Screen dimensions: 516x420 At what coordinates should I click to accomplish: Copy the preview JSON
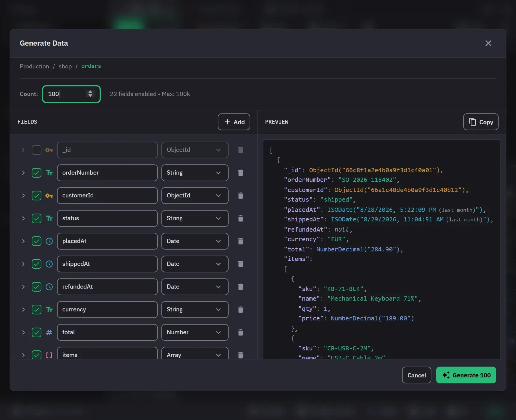tap(481, 122)
